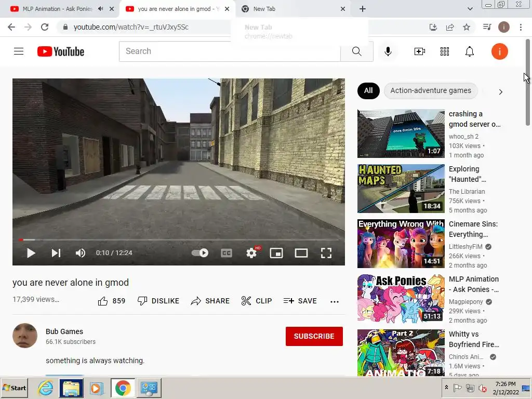Viewport: 532px width, 399px height.
Task: Create a clip with CLIP button
Action: coord(257,301)
